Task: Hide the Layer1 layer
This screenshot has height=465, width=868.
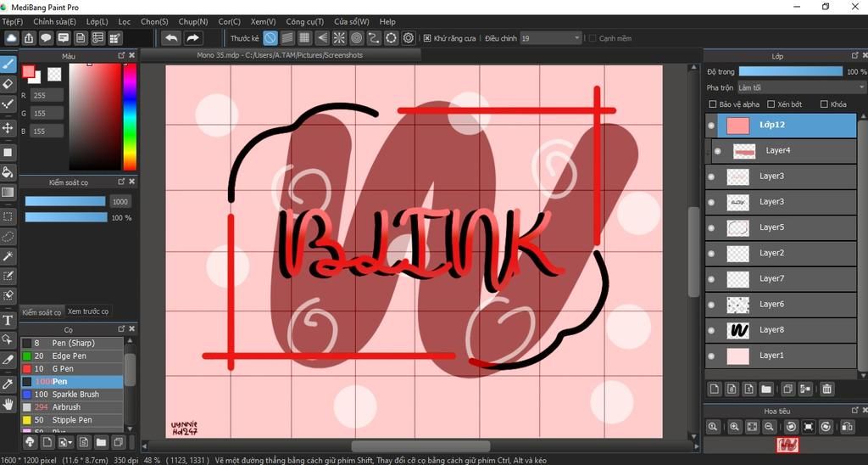Action: pyautogui.click(x=711, y=356)
